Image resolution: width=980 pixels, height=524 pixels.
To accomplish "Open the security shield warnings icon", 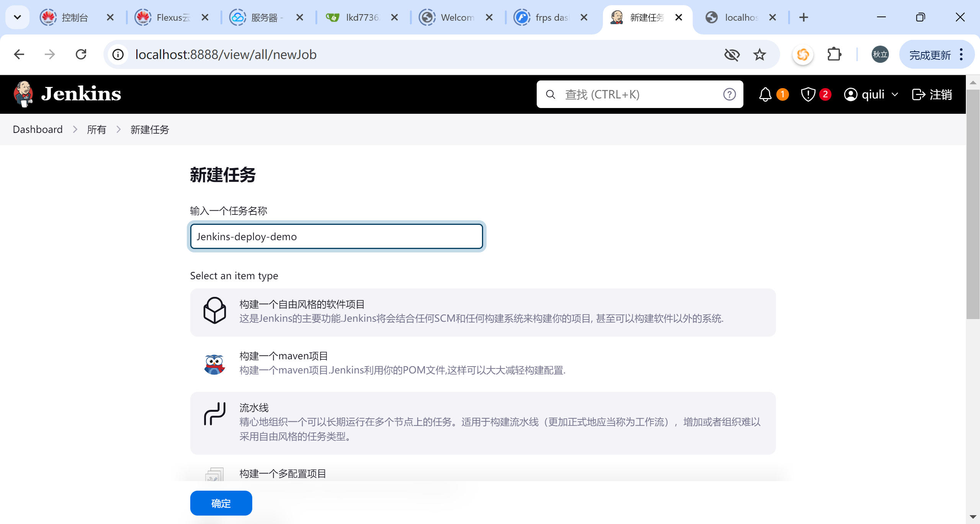I will click(x=808, y=95).
